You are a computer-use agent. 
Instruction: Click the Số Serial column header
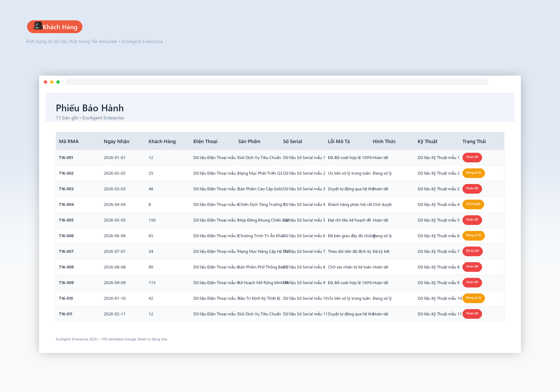click(293, 142)
